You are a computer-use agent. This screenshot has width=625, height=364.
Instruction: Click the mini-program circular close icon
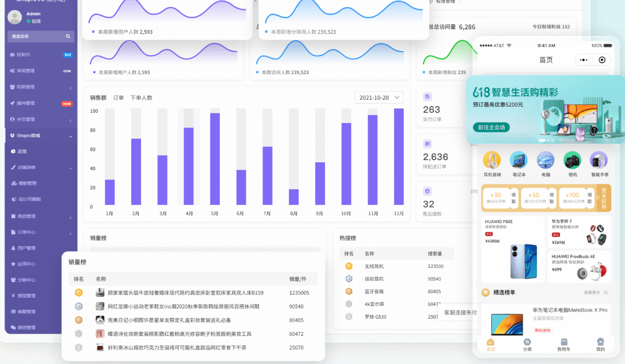coord(602,60)
